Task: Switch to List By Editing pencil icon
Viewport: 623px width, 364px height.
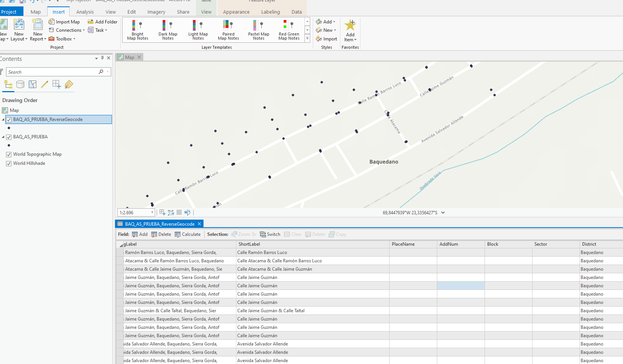Action: 45,84
